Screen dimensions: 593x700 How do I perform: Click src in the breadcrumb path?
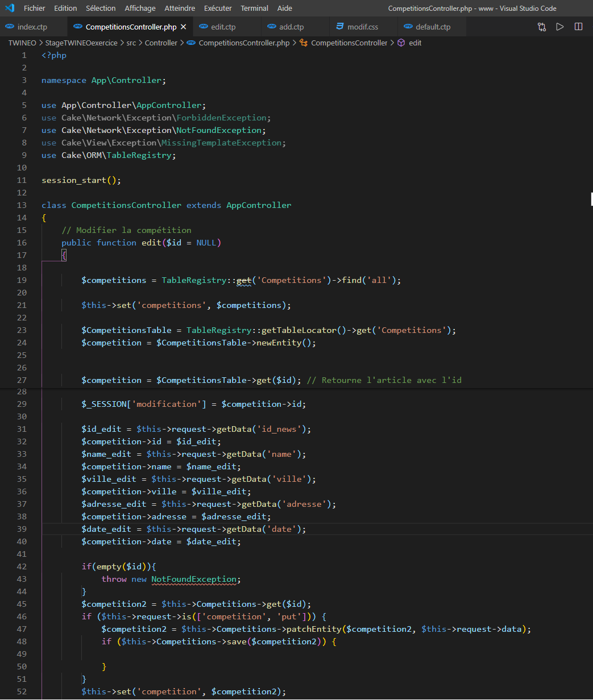(x=131, y=43)
